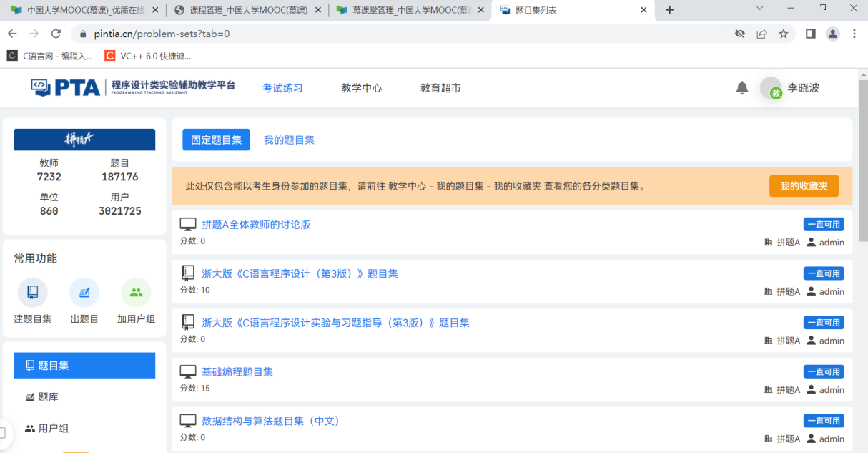Viewport: 868px width, 453px height.
Task: Expand the tab search dropdown arrow
Action: pyautogui.click(x=759, y=9)
